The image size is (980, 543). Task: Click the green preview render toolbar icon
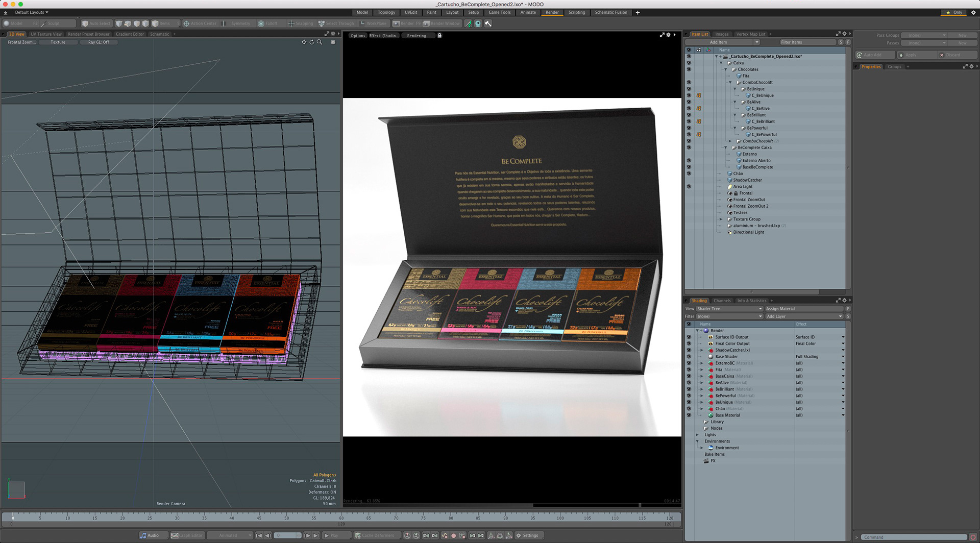468,23
